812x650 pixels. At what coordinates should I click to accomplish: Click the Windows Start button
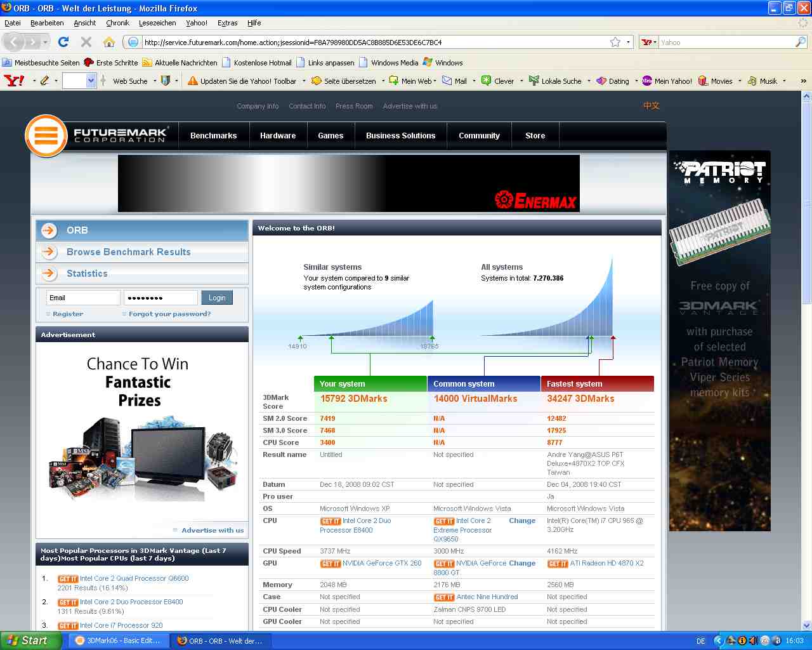[x=30, y=640]
